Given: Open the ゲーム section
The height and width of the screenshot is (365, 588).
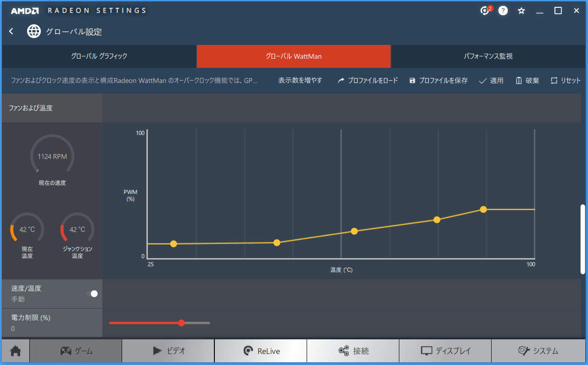Looking at the screenshot, I should [x=76, y=351].
